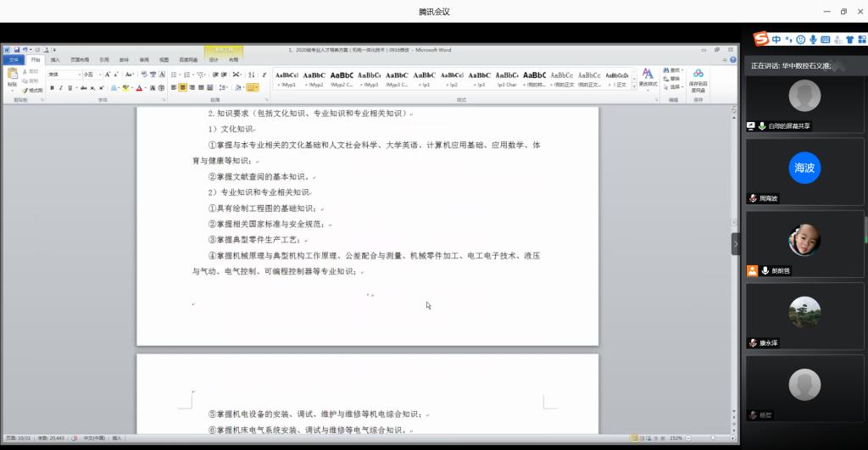Click the 保存到百度网盘 cloud save button
The height and width of the screenshot is (450, 868).
(698, 81)
